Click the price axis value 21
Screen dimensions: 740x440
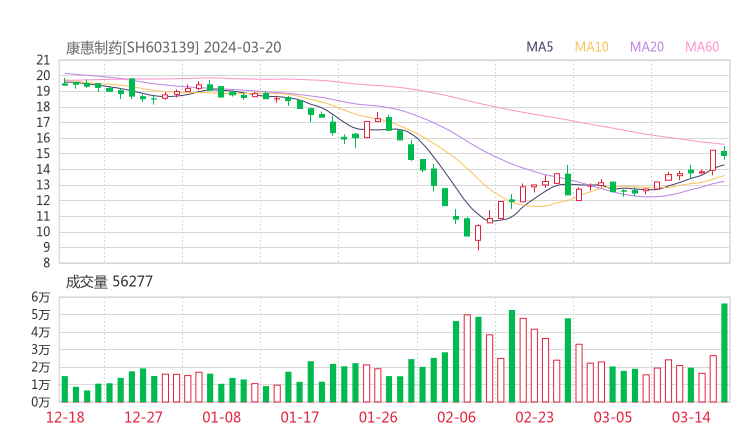43,60
